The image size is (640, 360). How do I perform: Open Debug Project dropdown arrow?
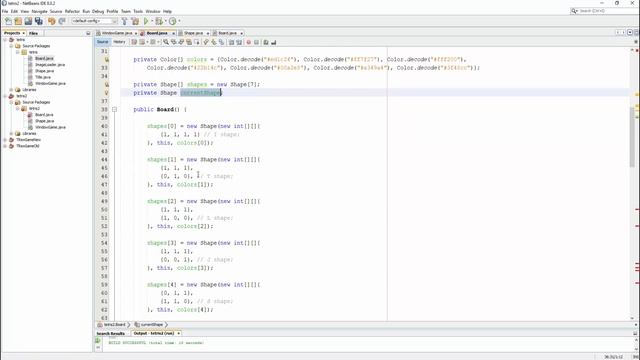pos(165,21)
